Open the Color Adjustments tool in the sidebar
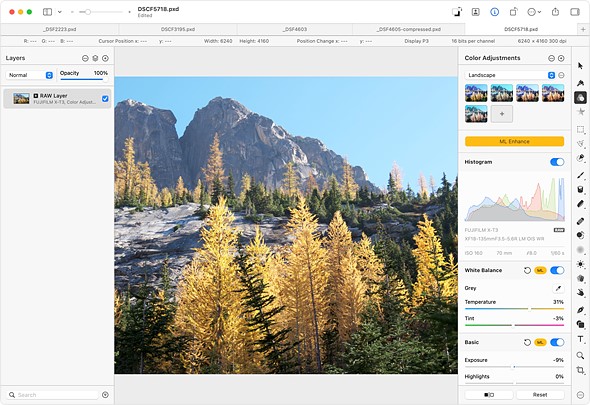 pyautogui.click(x=580, y=98)
